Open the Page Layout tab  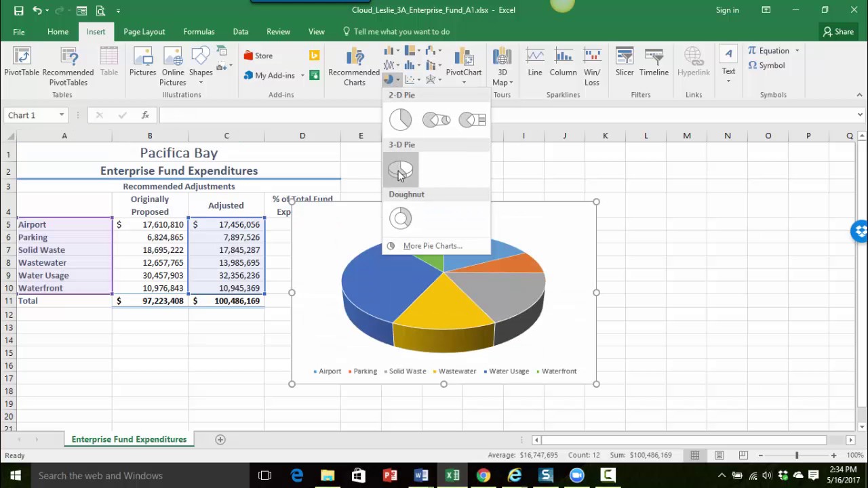[144, 32]
